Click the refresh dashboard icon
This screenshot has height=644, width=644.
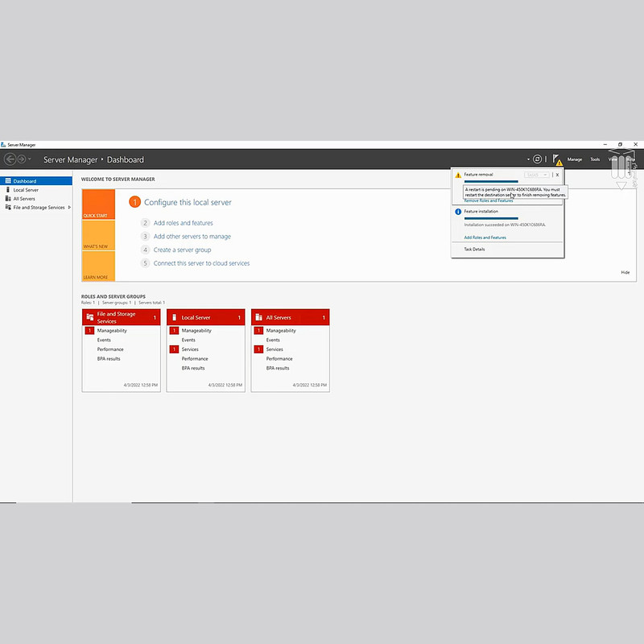(x=537, y=159)
